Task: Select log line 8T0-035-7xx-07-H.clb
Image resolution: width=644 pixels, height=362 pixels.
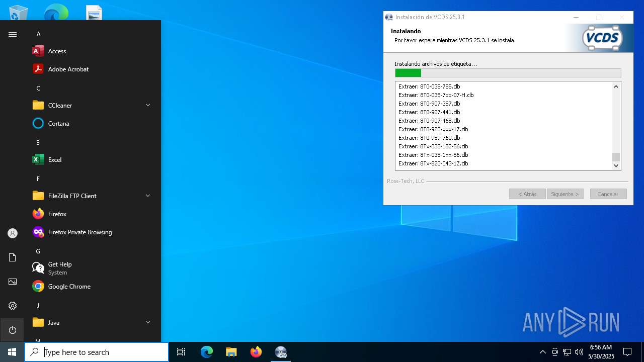Action: click(x=436, y=95)
